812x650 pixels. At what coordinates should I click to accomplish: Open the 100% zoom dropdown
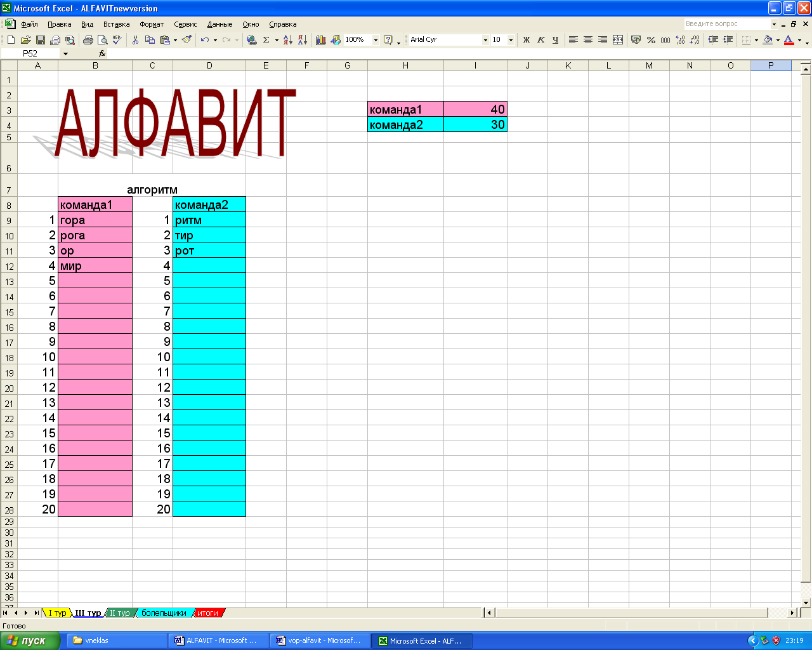click(x=376, y=40)
